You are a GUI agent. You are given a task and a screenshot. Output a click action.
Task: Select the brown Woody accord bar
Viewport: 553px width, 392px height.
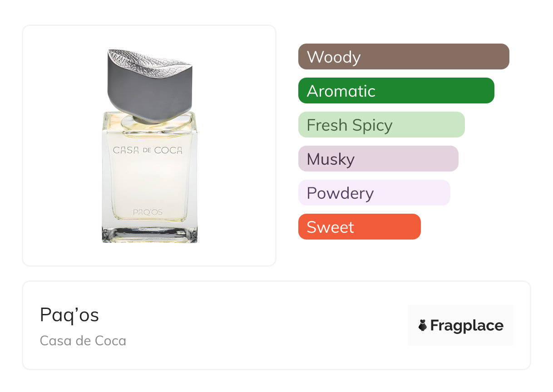(404, 57)
